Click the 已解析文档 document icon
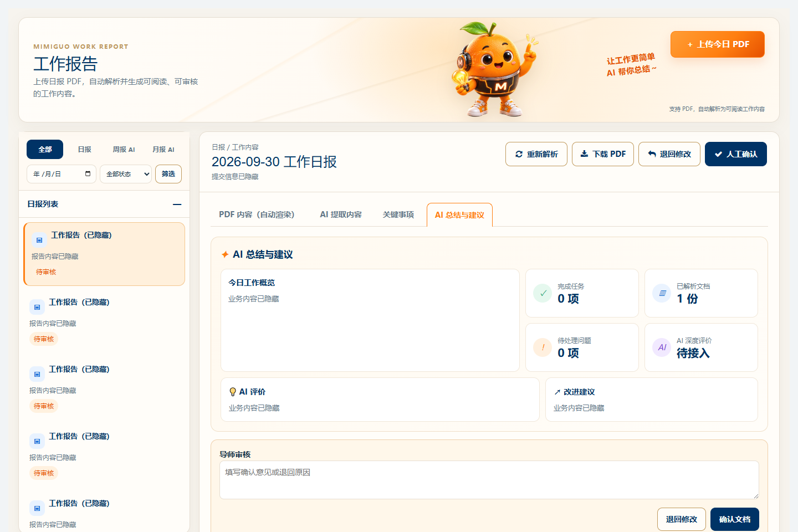The width and height of the screenshot is (798, 532). point(662,293)
